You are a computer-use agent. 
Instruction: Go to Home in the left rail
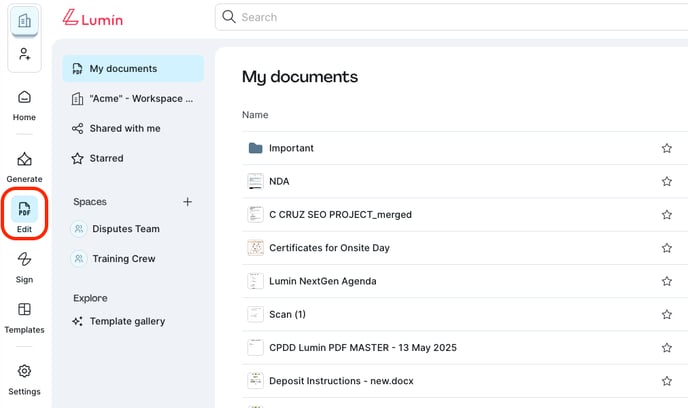click(x=24, y=105)
